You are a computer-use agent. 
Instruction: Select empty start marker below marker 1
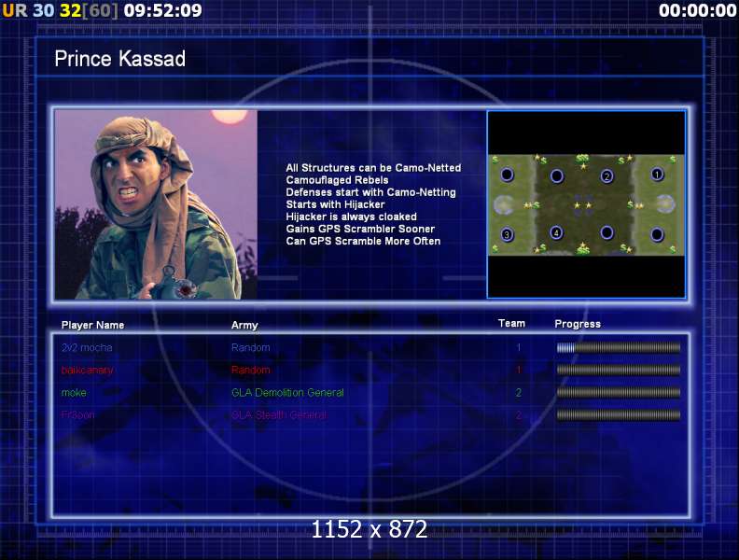click(x=657, y=234)
